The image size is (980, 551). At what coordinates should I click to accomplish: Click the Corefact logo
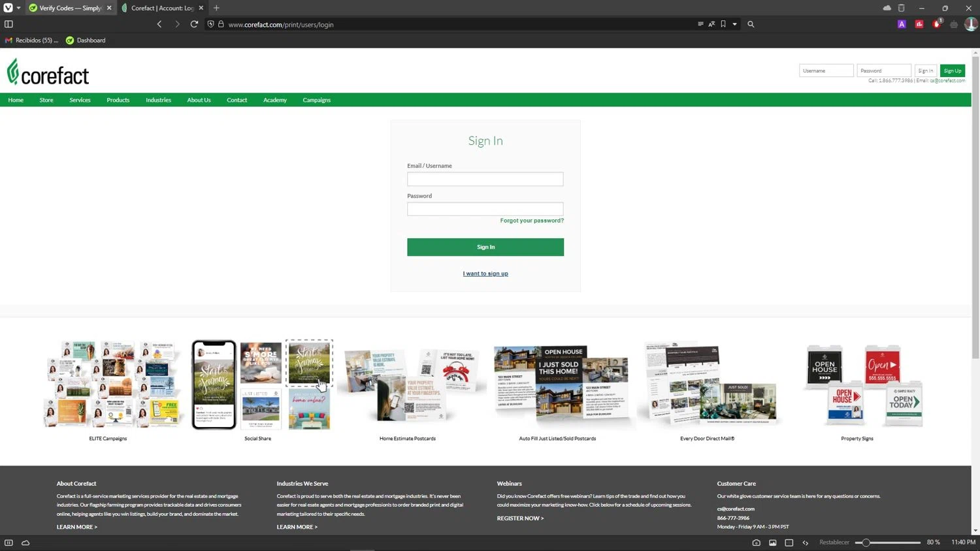[48, 72]
